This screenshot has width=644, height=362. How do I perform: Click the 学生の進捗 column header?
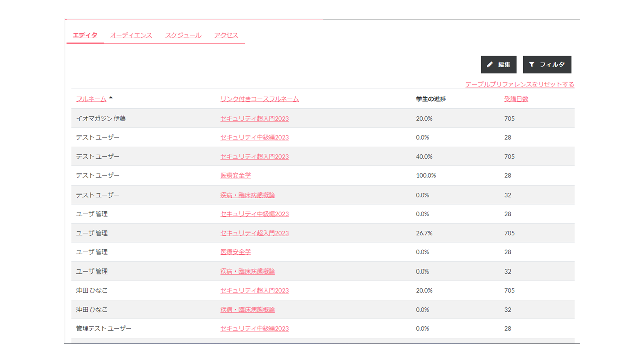(431, 99)
